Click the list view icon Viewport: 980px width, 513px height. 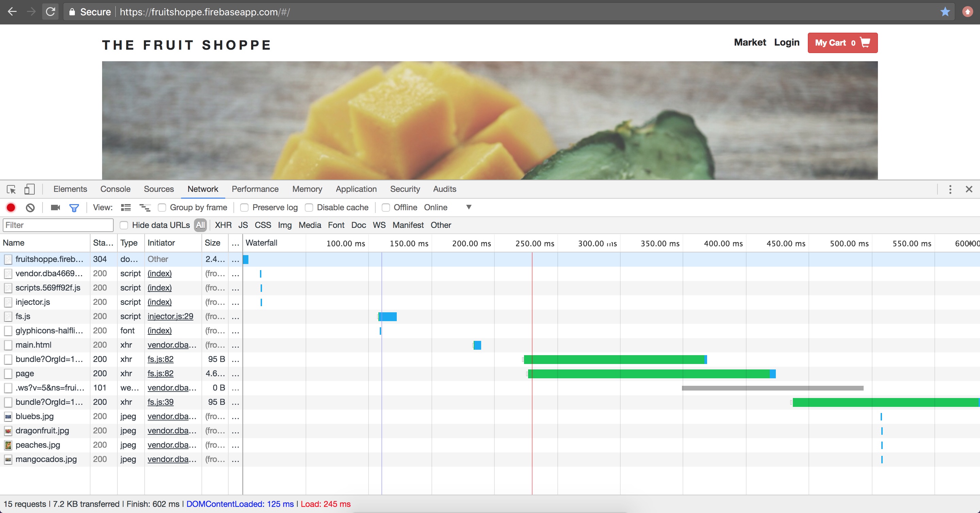pos(125,207)
